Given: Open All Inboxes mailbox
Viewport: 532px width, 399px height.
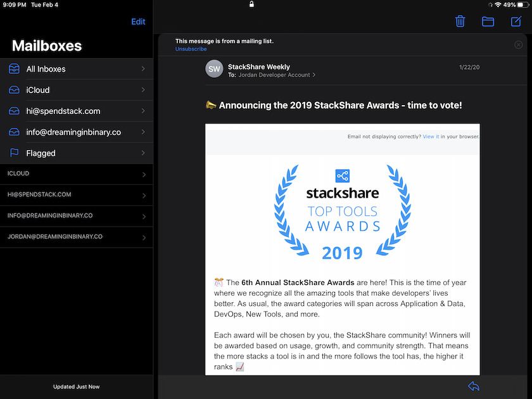Looking at the screenshot, I should 76,69.
